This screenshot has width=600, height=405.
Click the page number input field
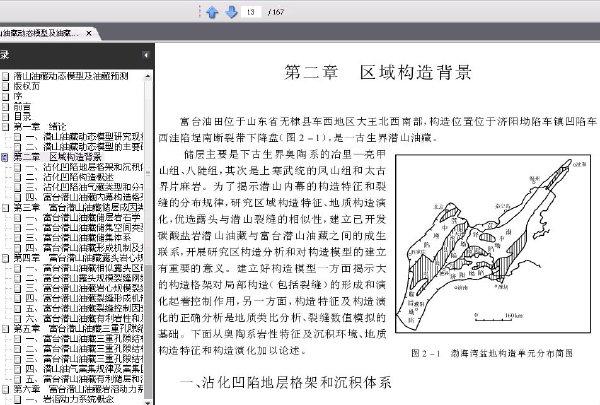point(253,12)
